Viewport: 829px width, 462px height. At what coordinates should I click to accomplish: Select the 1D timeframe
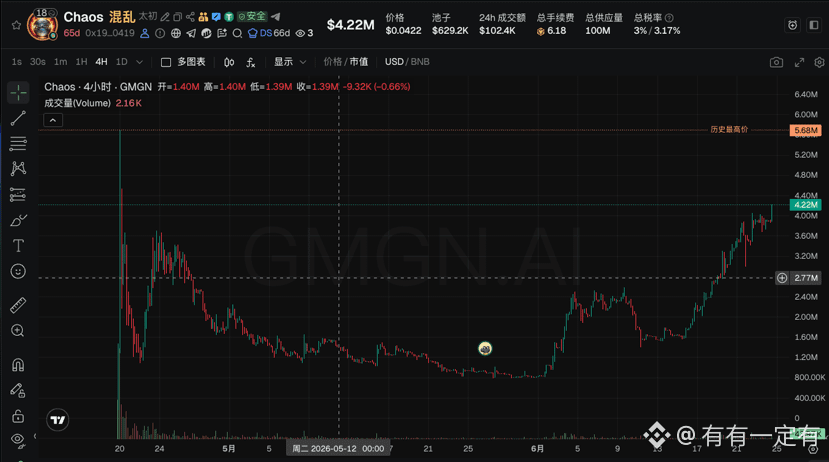(x=122, y=62)
